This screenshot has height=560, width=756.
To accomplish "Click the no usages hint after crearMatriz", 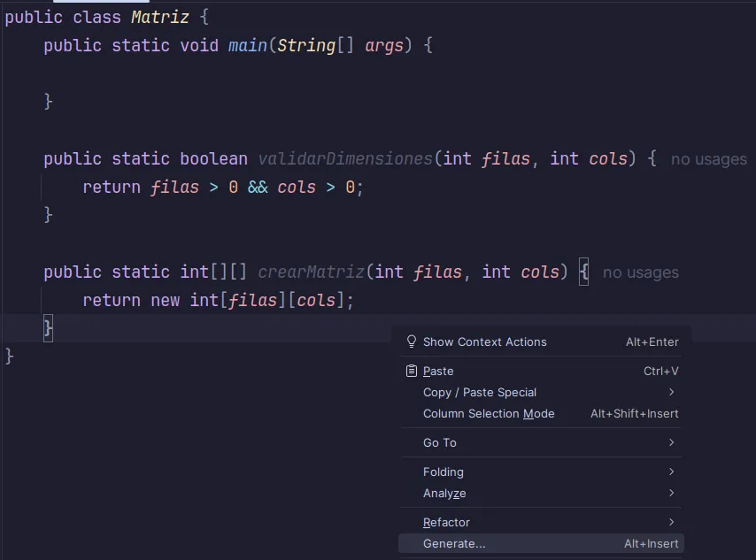I will click(x=641, y=272).
